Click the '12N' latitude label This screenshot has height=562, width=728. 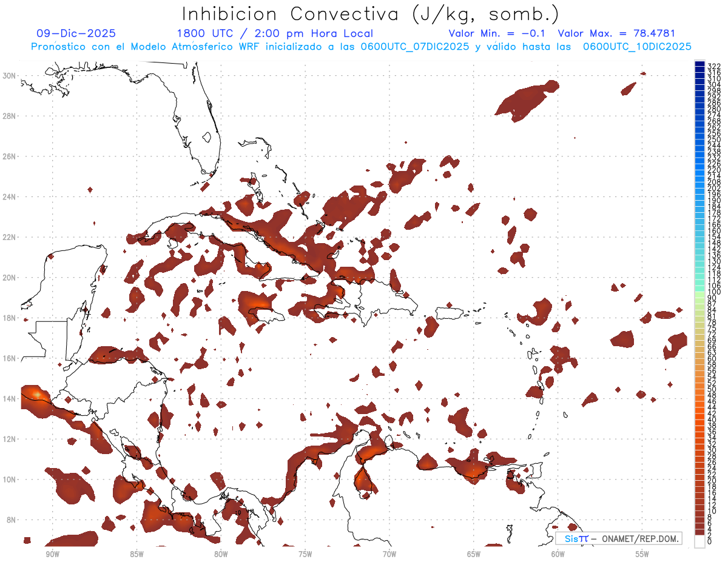coord(9,439)
